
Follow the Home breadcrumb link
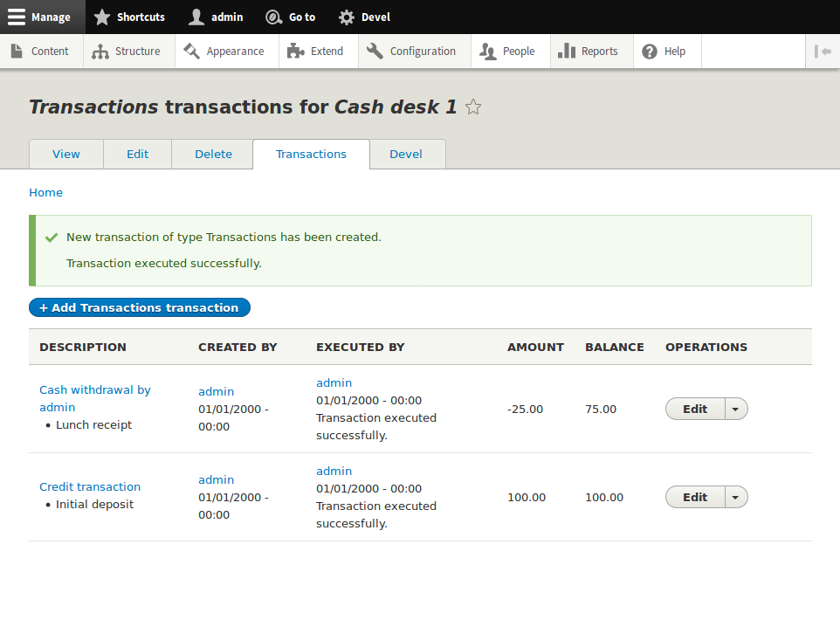pyautogui.click(x=45, y=192)
